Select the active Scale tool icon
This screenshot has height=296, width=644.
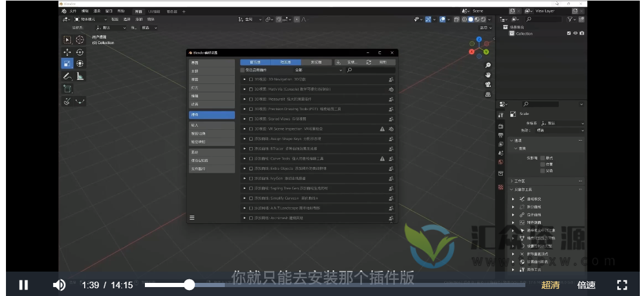pyautogui.click(x=67, y=64)
